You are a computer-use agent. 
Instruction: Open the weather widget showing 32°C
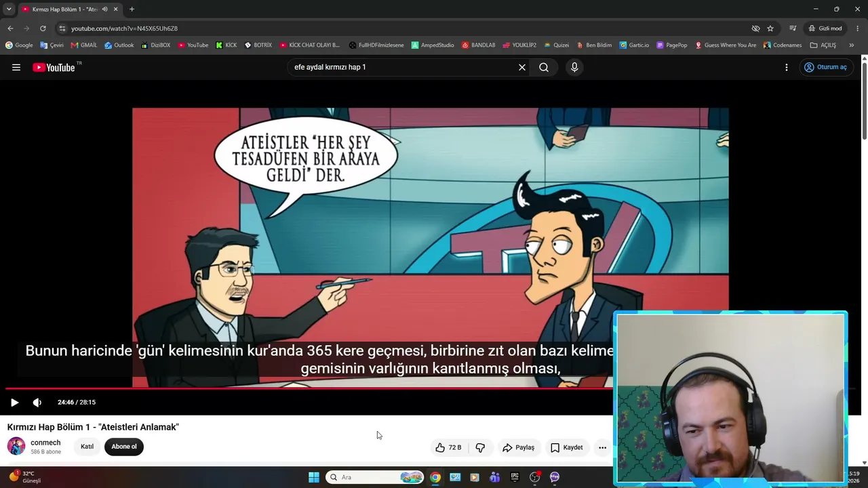(x=24, y=477)
